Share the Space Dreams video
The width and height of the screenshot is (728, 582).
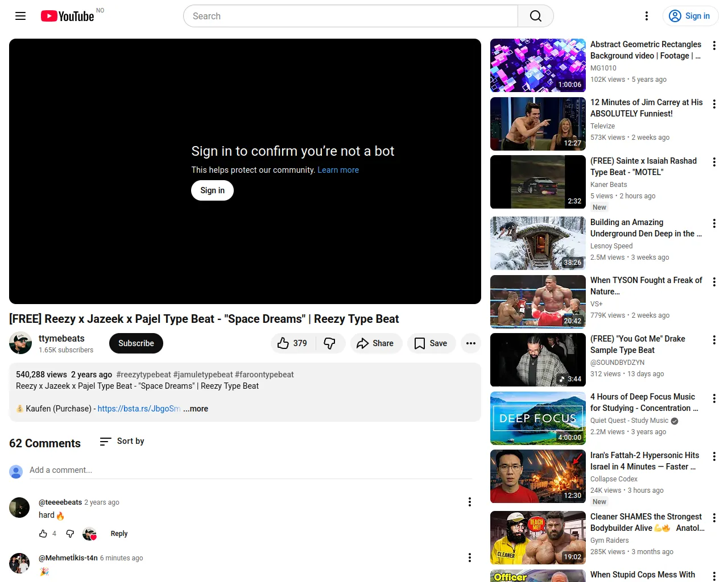[375, 343]
